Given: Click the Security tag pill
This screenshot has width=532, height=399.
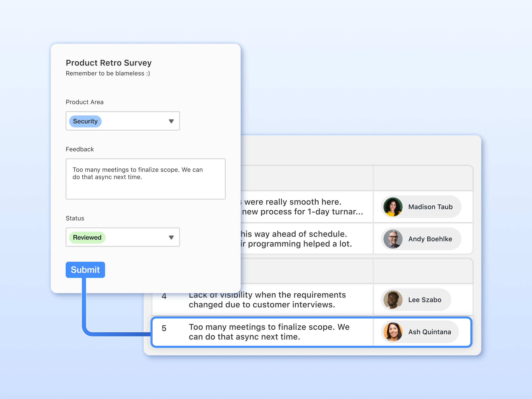Looking at the screenshot, I should click(x=85, y=121).
